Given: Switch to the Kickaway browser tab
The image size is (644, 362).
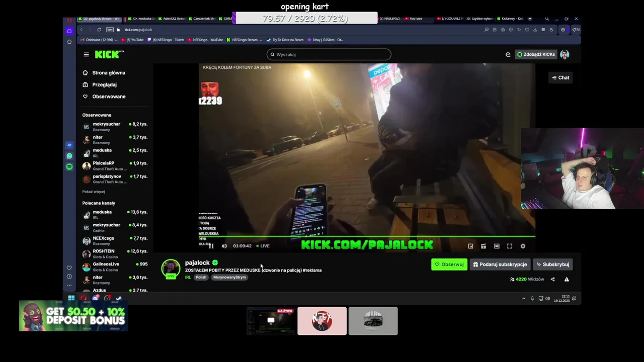Looking at the screenshot, I should [510, 19].
